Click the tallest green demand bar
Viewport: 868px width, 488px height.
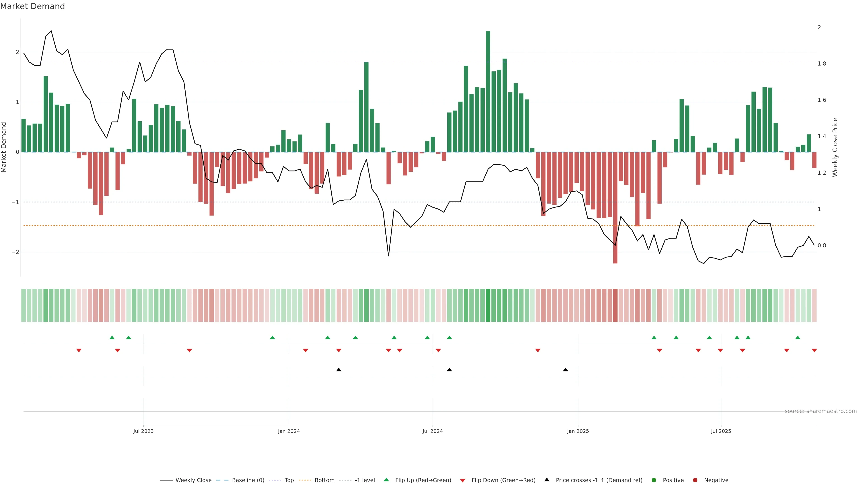coord(488,91)
